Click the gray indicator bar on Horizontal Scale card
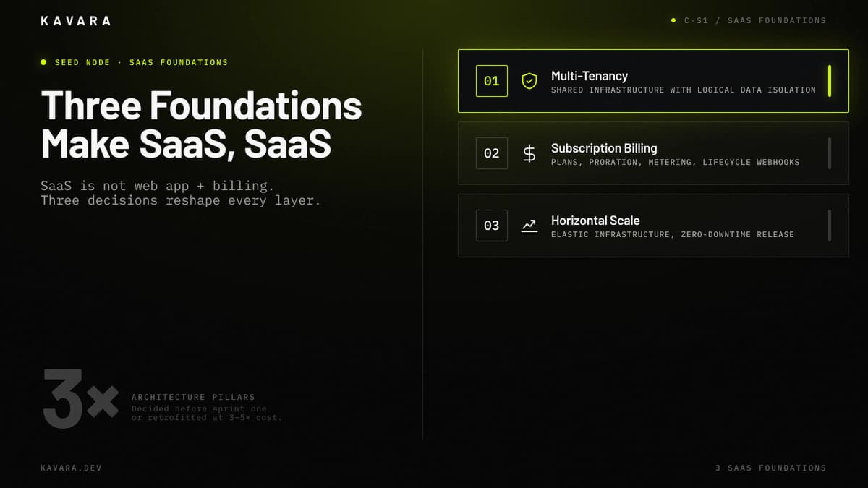Image resolution: width=868 pixels, height=488 pixels. pos(830,226)
